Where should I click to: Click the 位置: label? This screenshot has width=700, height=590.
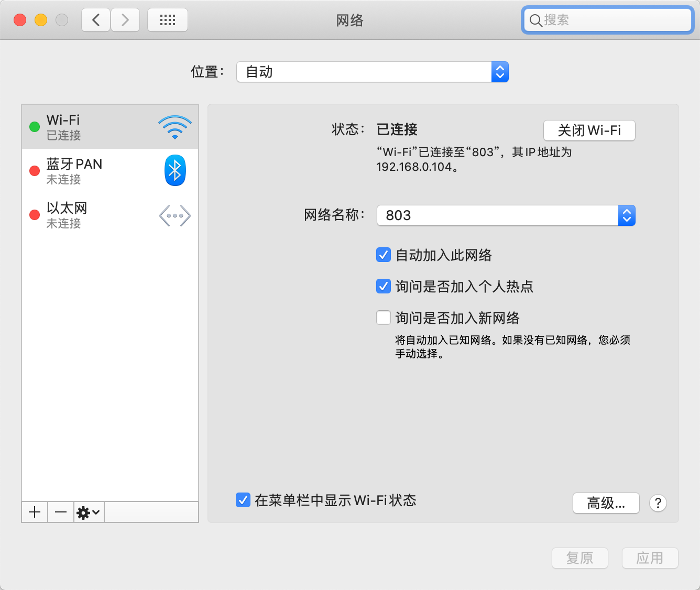[x=207, y=72]
